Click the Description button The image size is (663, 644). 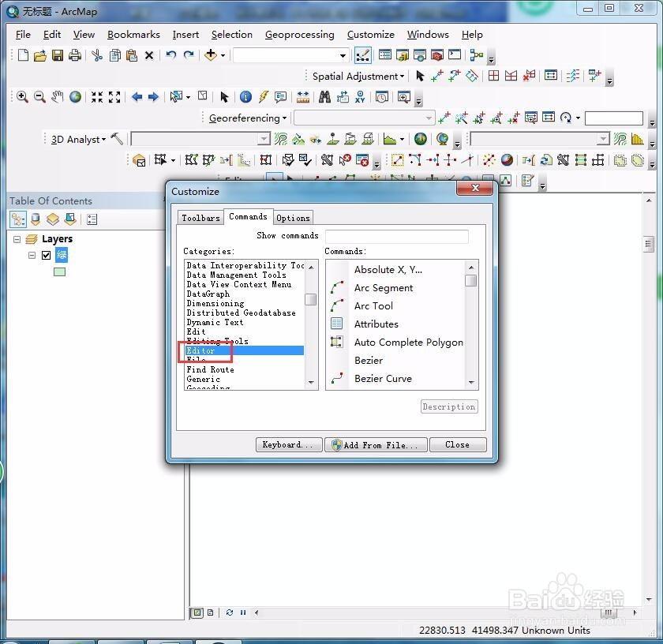click(449, 406)
